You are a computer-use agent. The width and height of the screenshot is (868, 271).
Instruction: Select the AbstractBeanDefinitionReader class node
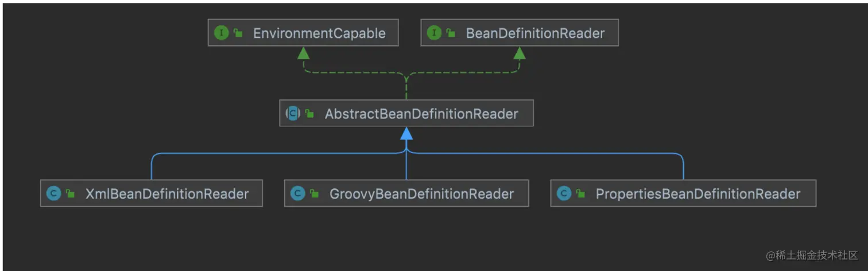coord(421,114)
